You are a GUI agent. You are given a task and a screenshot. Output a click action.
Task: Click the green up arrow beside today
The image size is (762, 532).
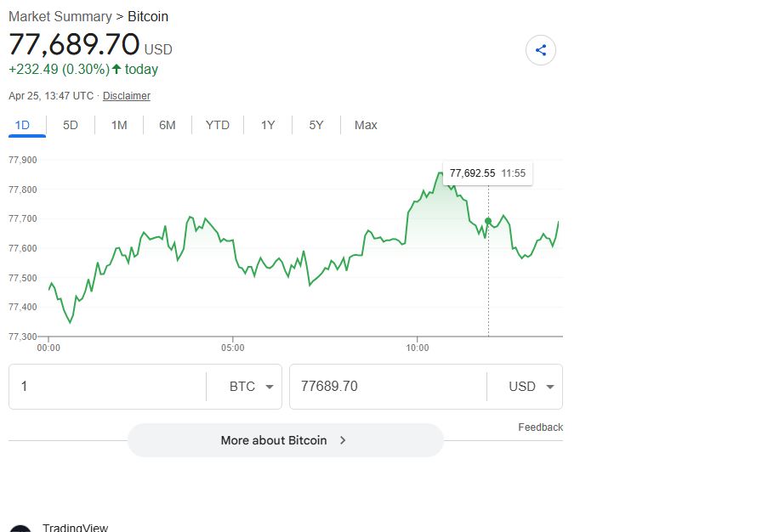117,70
